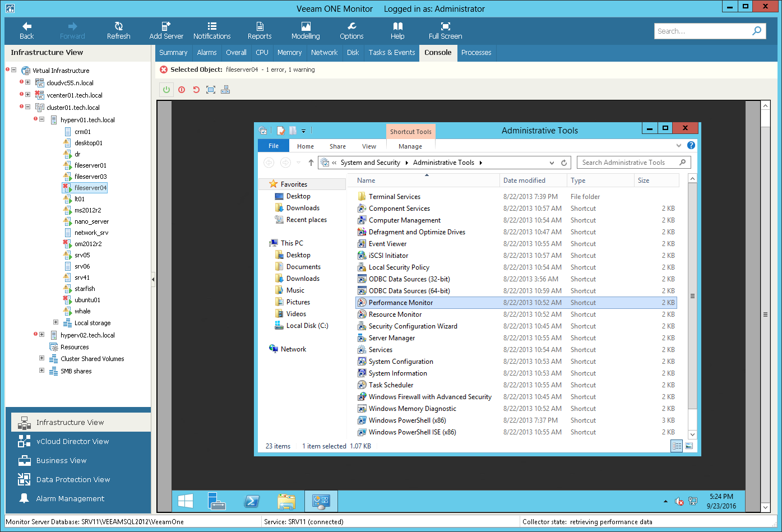Click the red power-off console icon
The height and width of the screenshot is (532, 782).
[x=182, y=90]
